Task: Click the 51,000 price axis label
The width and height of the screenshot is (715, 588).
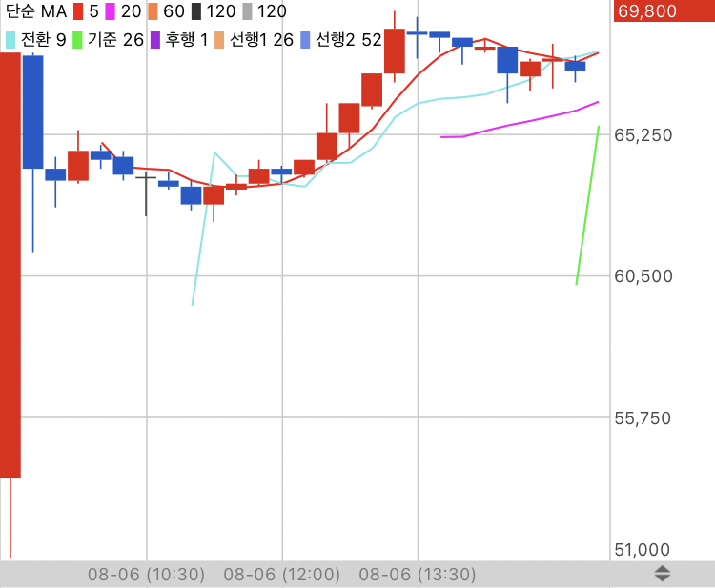Action: click(643, 550)
